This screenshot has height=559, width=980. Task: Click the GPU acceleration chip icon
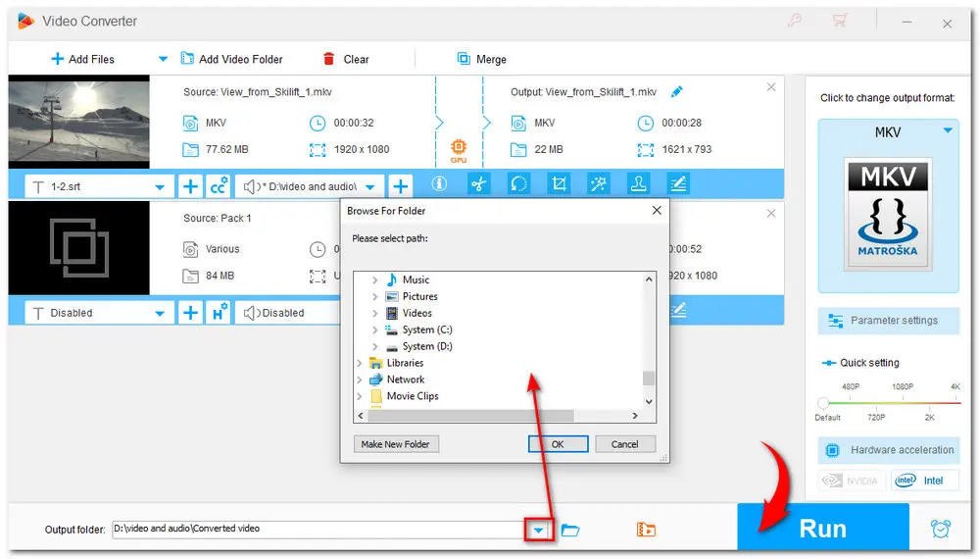[x=458, y=150]
